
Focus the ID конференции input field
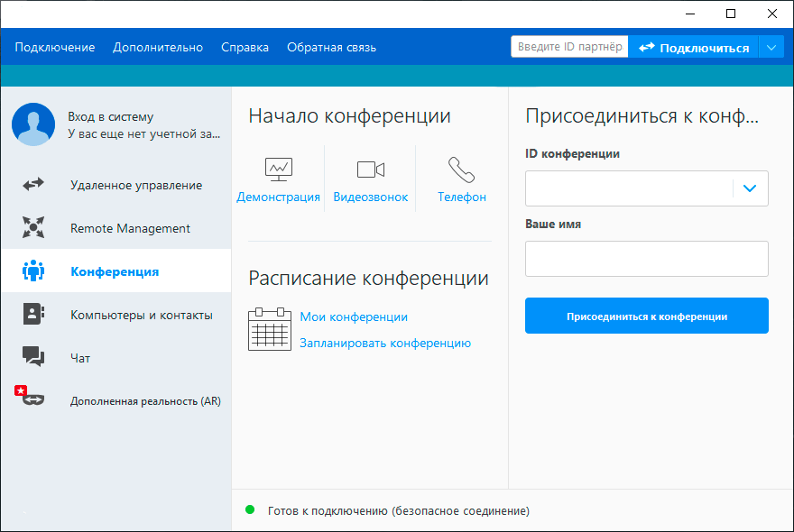point(629,188)
